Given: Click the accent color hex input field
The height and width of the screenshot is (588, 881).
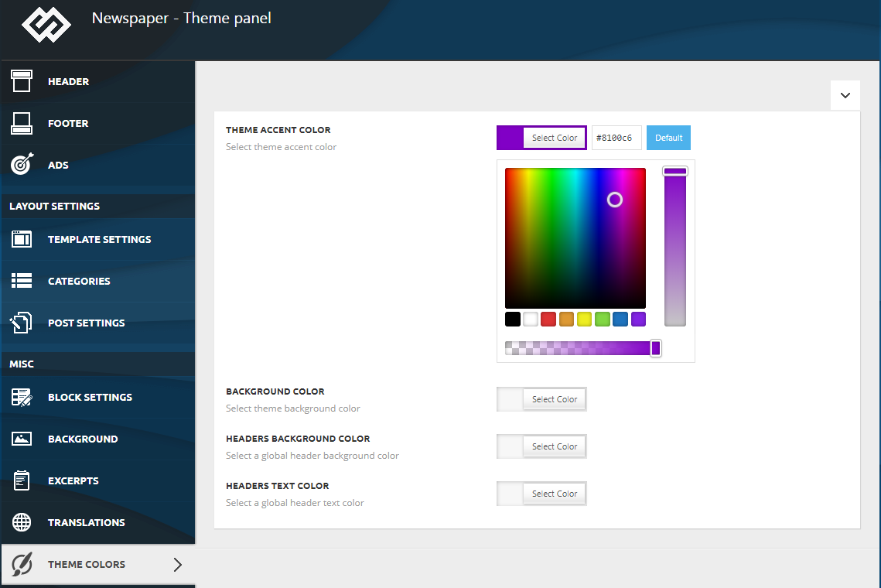Looking at the screenshot, I should click(616, 138).
